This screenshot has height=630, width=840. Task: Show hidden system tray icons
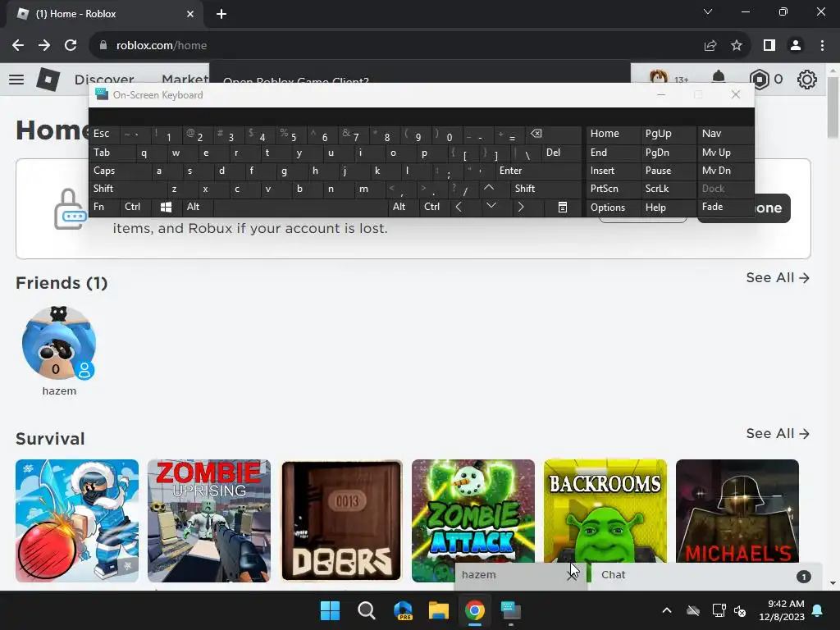(666, 610)
